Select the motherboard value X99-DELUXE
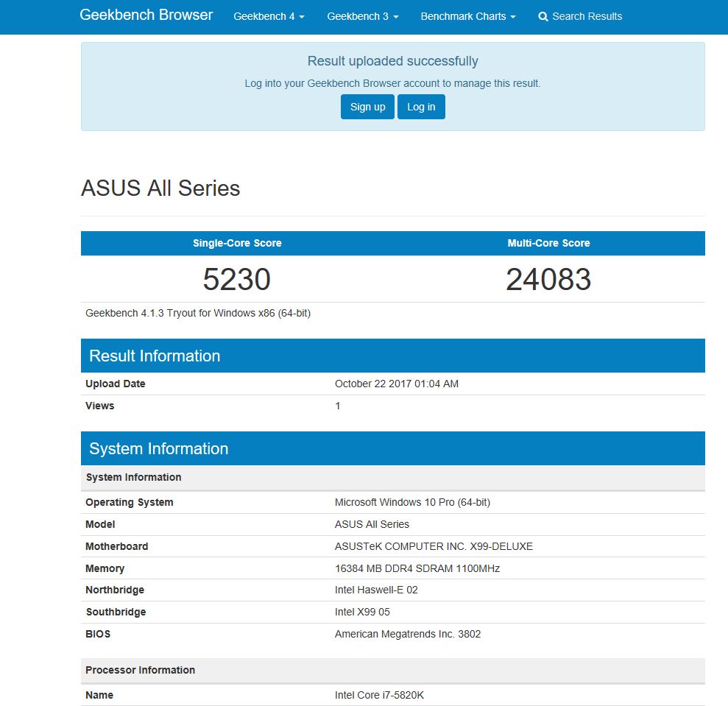This screenshot has width=728, height=706. (x=434, y=546)
